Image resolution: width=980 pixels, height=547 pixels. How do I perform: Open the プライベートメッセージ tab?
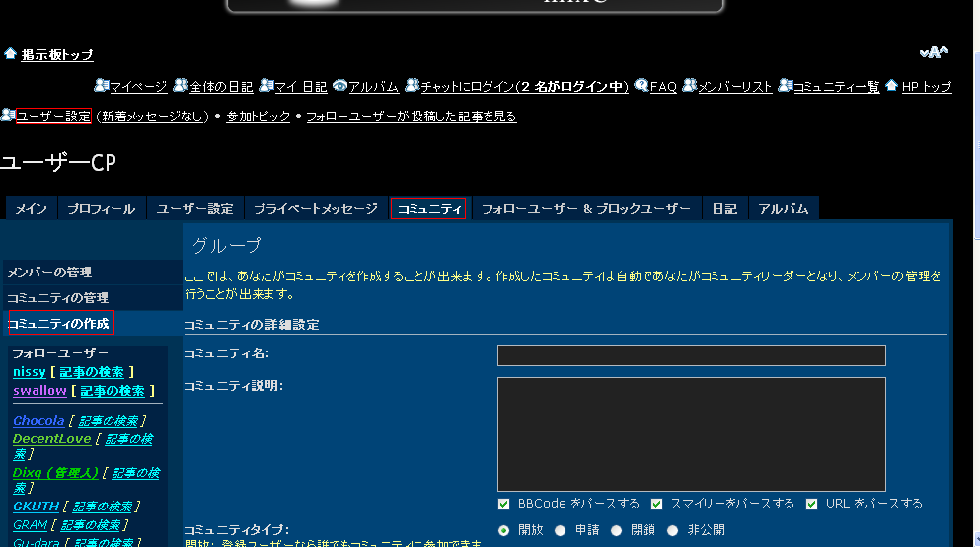click(316, 208)
